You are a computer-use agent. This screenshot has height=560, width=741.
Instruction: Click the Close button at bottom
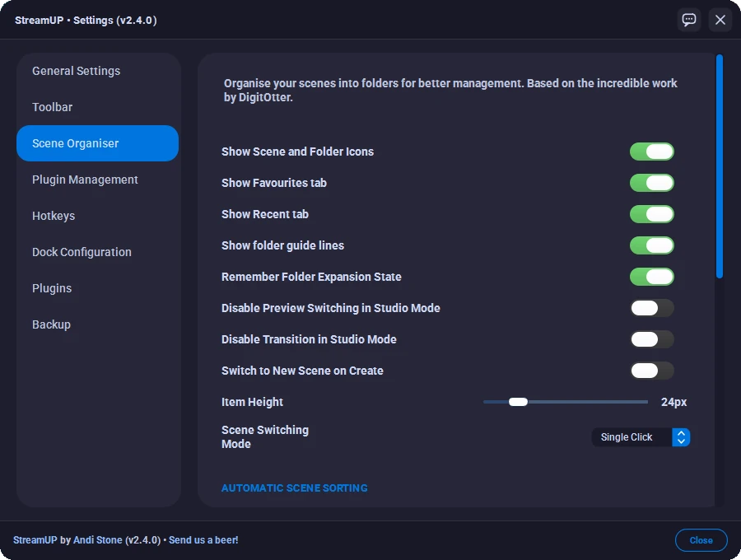(x=701, y=540)
